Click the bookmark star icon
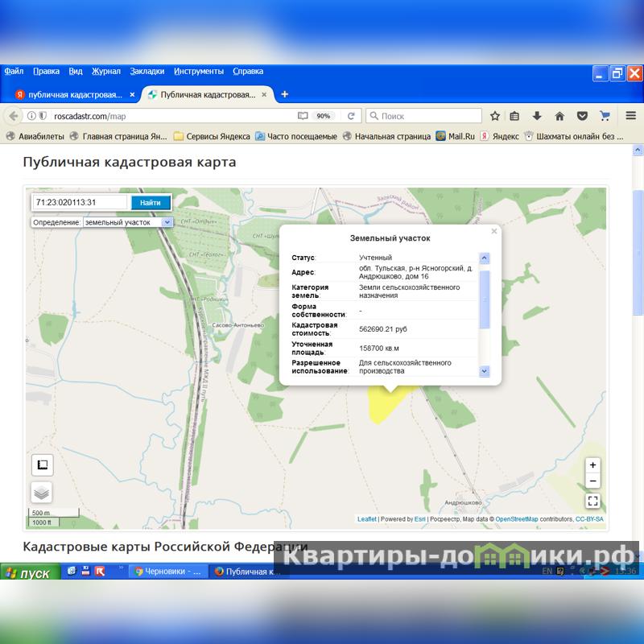This screenshot has height=644, width=644. pos(495,116)
